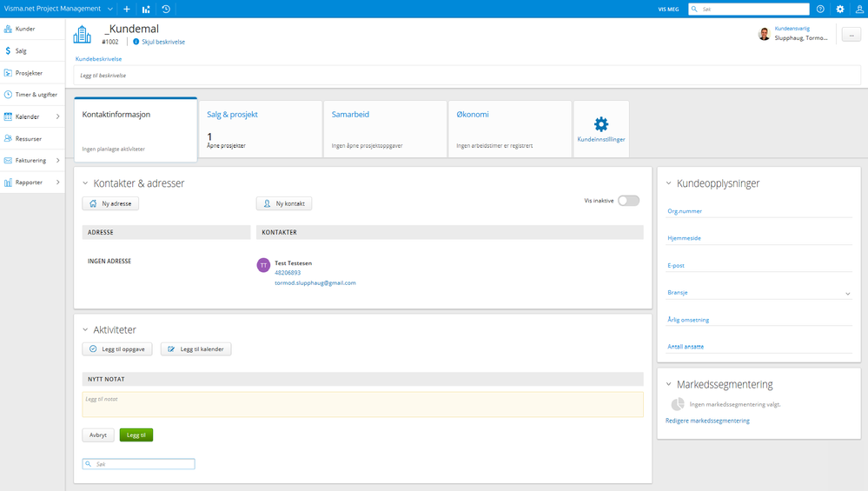868x491 pixels.
Task: Collapse the Kontakter & adresser section
Action: coord(85,183)
